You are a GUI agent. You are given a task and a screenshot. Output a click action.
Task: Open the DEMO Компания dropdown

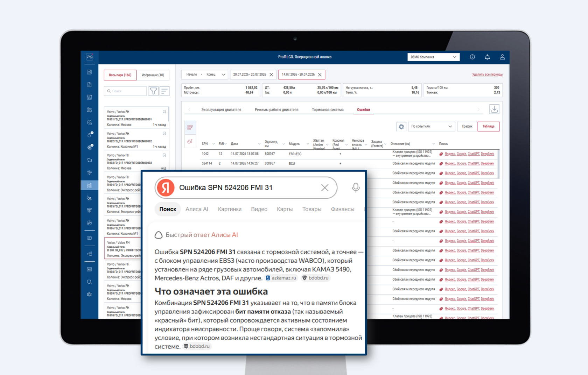434,57
